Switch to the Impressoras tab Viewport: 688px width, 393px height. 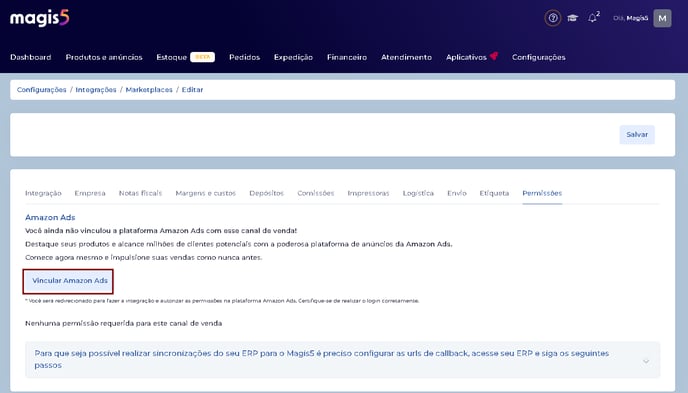369,193
